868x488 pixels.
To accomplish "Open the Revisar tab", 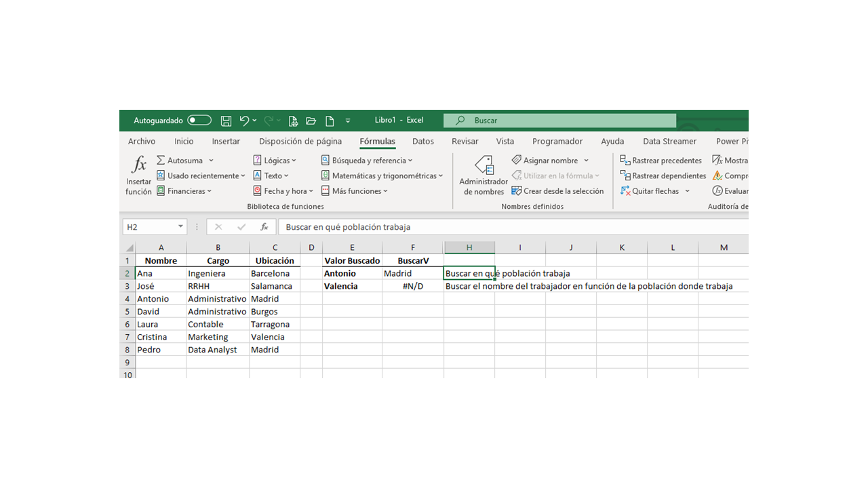I will (465, 142).
